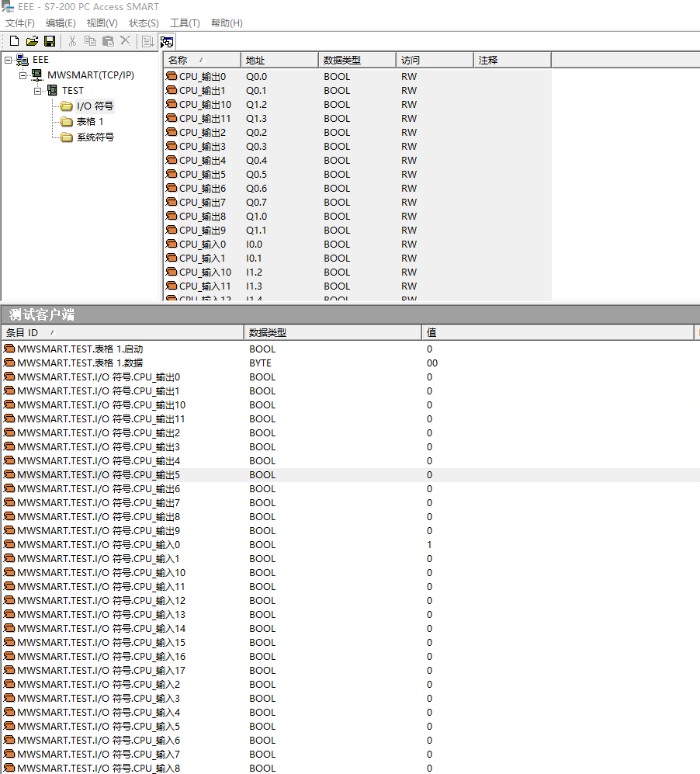
Task: Click the Open file toolbar icon
Action: pyautogui.click(x=32, y=41)
